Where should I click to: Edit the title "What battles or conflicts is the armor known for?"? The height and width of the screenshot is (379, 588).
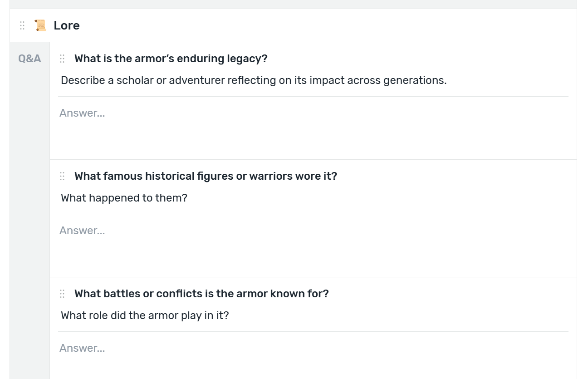click(x=201, y=294)
